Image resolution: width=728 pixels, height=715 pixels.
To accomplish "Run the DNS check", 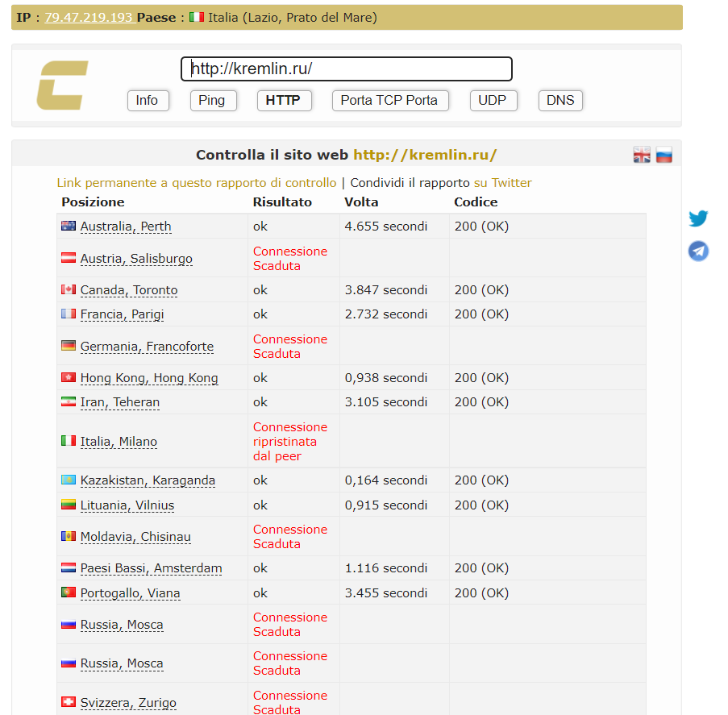I will click(x=560, y=101).
